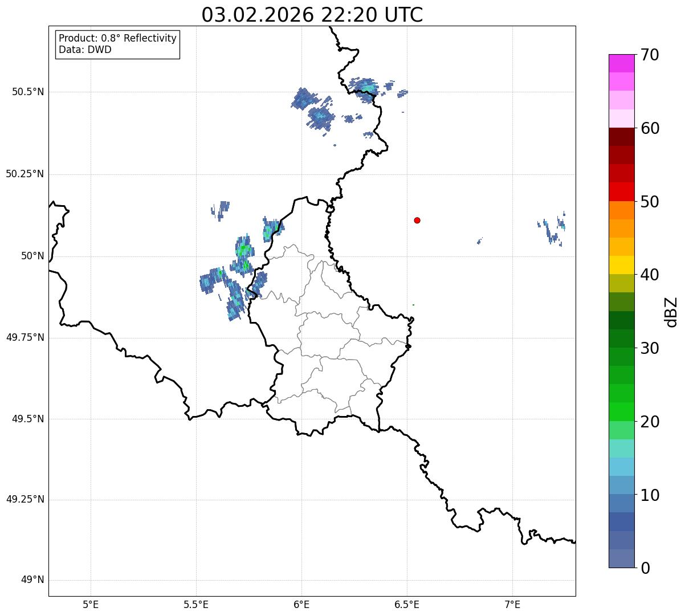Pick the olive-yellow swatch just below 40
Viewport: 685px width, 616px height.
621,283
